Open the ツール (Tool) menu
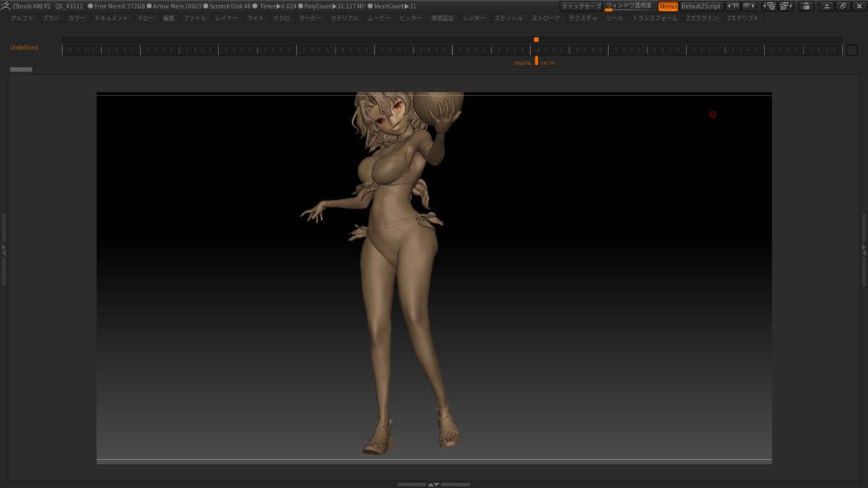This screenshot has height=488, width=868. coord(614,18)
